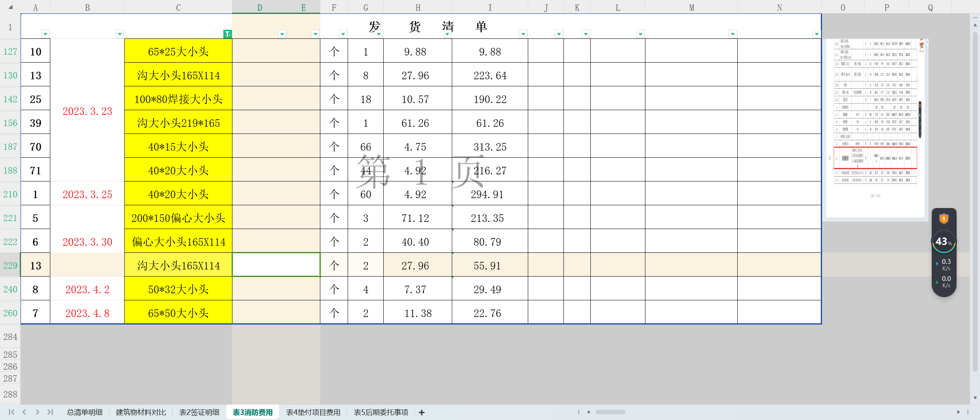Screen dimensions: 980x420
Task: Open the filter dropdown for column D
Action: pos(282,34)
